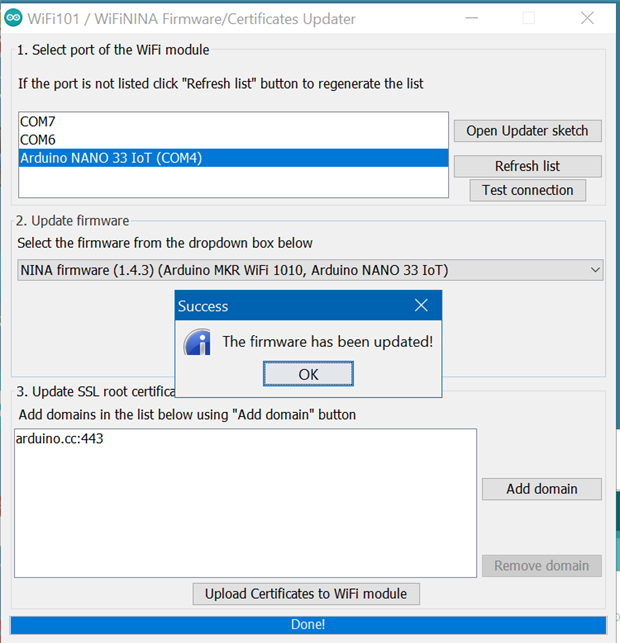Click the message "The firmware has been updated!"
The width and height of the screenshot is (620, 643).
point(328,342)
